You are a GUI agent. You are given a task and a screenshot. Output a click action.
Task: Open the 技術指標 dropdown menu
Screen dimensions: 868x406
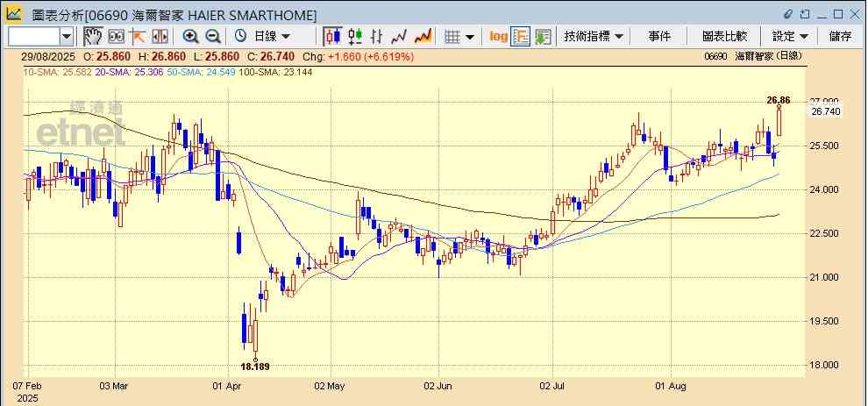(594, 37)
